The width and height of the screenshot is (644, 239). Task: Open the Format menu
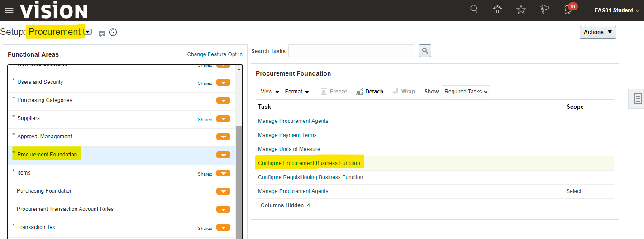coord(297,92)
